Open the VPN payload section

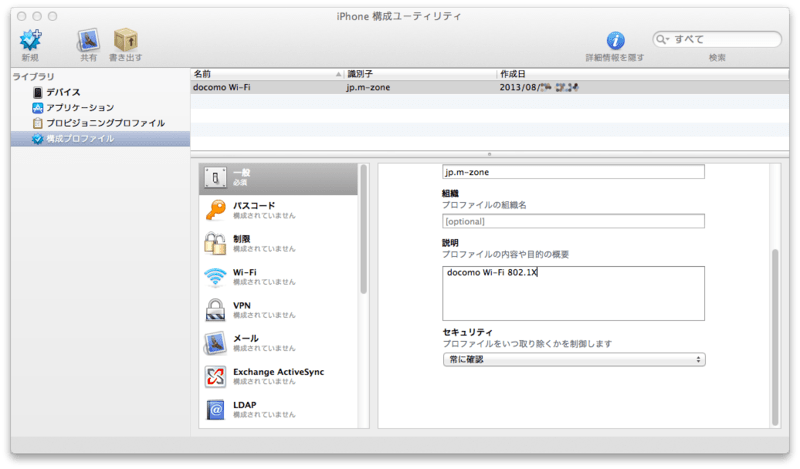click(279, 310)
